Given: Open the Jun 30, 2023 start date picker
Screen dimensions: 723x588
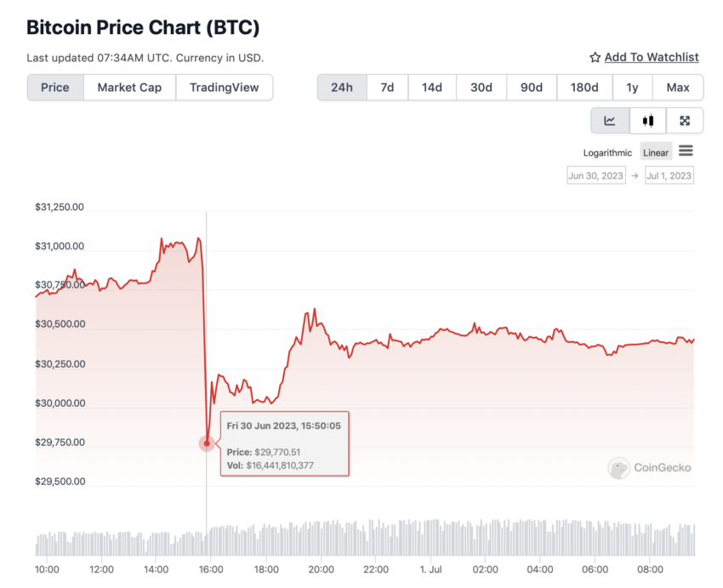Looking at the screenshot, I should (x=596, y=175).
